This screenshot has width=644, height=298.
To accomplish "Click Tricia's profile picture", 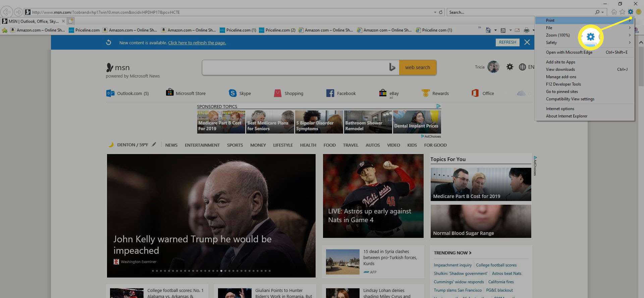I will (x=493, y=67).
